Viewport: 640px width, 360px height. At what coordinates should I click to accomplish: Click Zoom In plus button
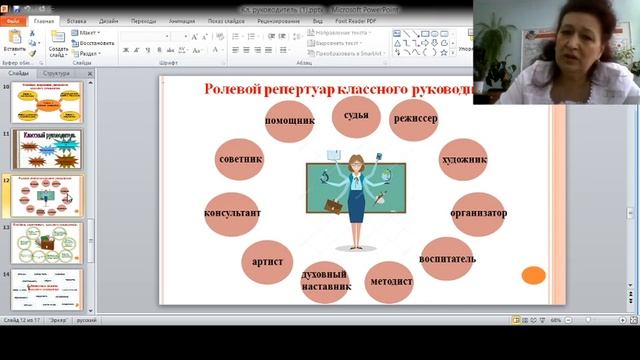click(x=622, y=320)
